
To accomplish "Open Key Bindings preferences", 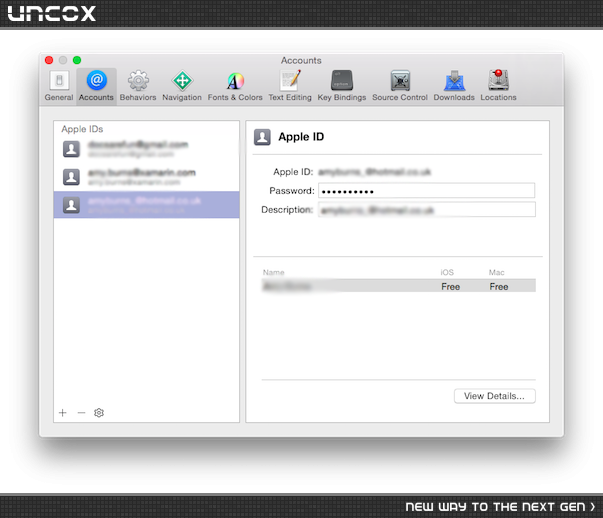I will (342, 86).
